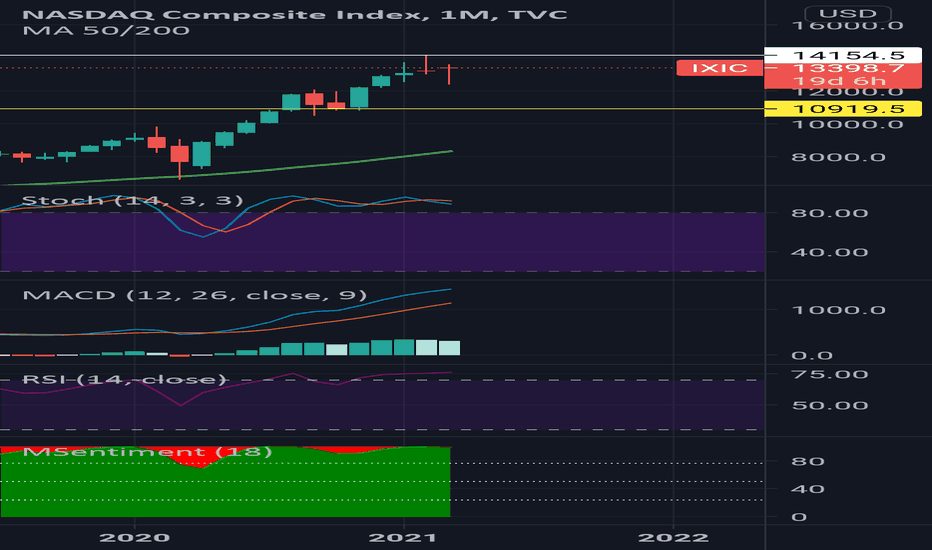Click the 0 MSentiment scale value

(799, 517)
